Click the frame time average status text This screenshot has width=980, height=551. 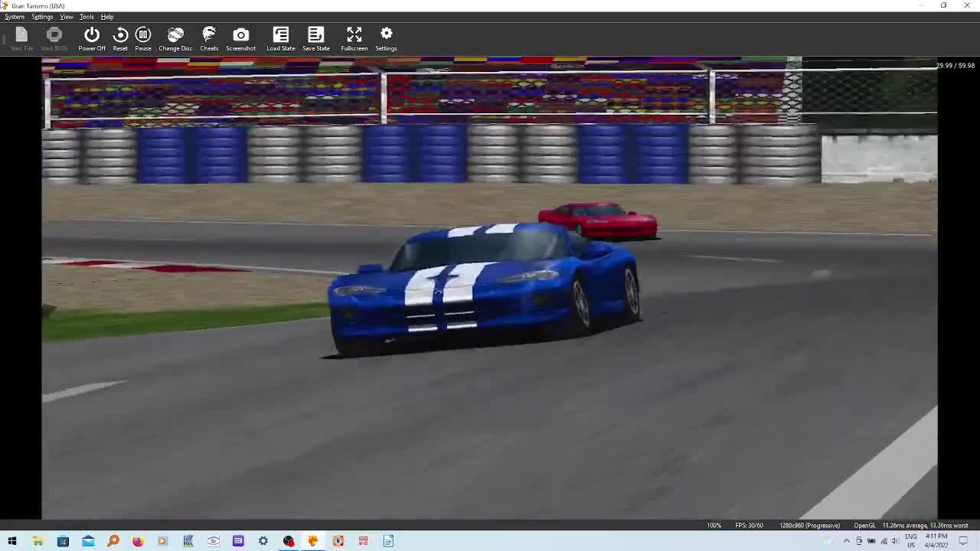click(x=925, y=525)
